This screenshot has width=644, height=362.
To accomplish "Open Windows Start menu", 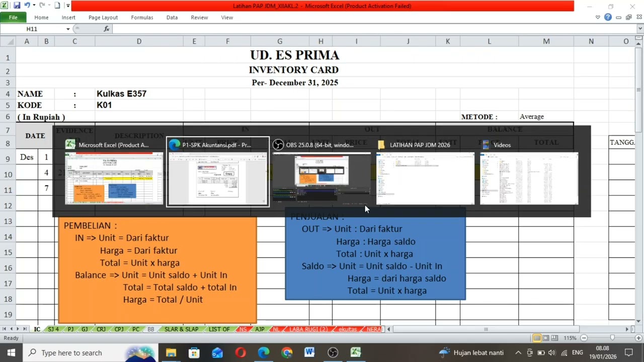I will pyautogui.click(x=11, y=352).
